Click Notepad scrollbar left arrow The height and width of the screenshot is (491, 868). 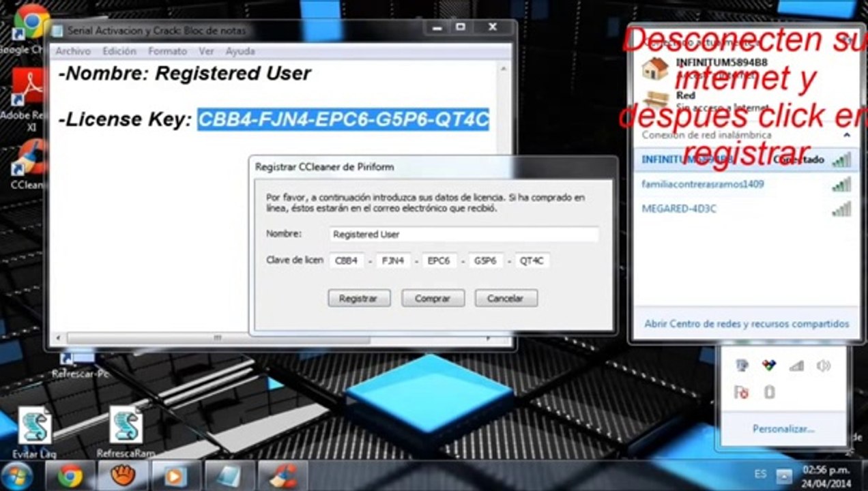[x=58, y=339]
